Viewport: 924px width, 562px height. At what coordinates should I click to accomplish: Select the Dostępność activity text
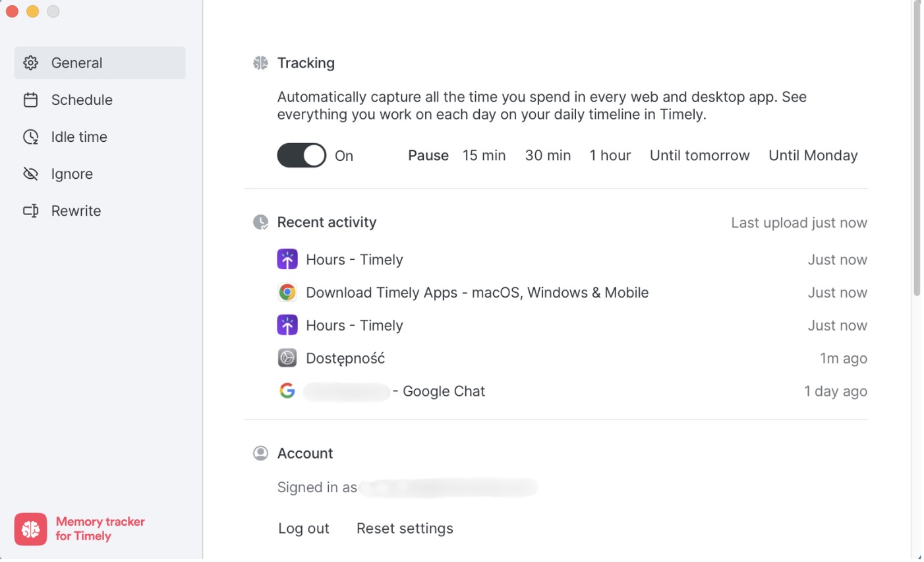[x=345, y=358]
